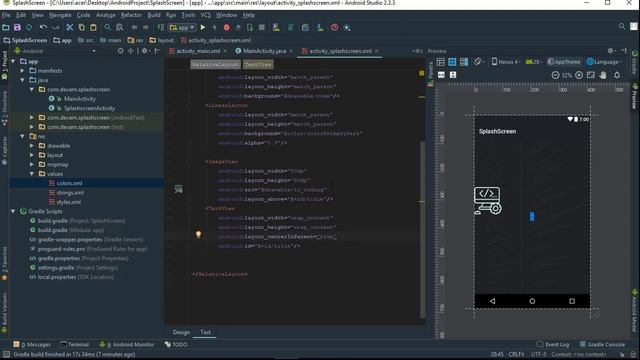Undo the last edit via toolbar
The image size is (640, 360).
43,27
